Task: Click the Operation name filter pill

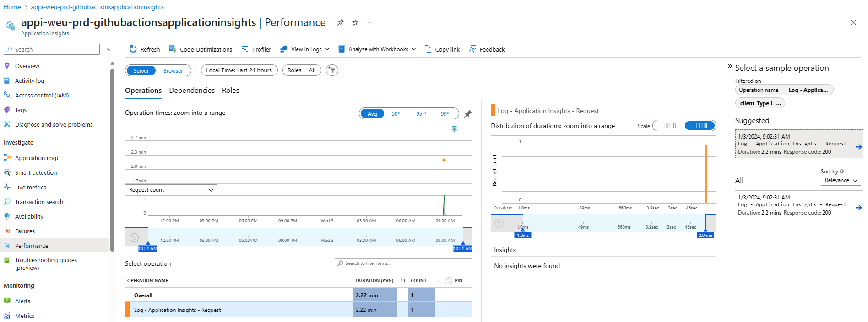Action: pos(784,90)
